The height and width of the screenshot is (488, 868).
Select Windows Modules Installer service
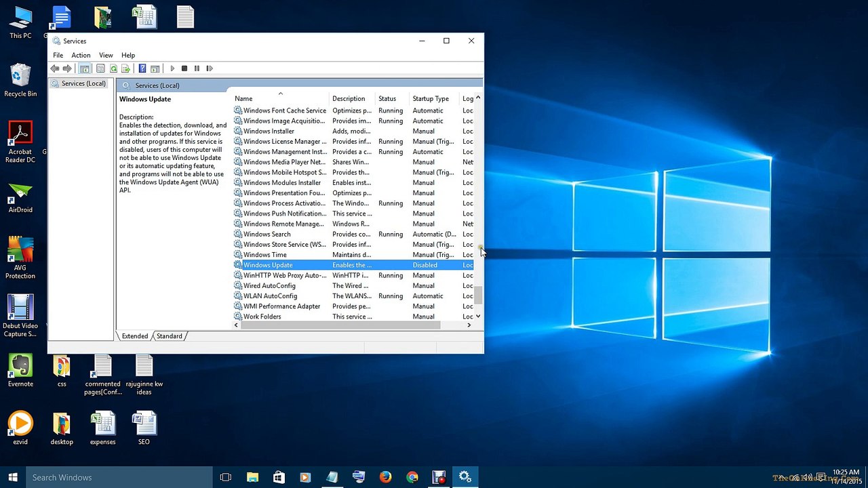354,182
